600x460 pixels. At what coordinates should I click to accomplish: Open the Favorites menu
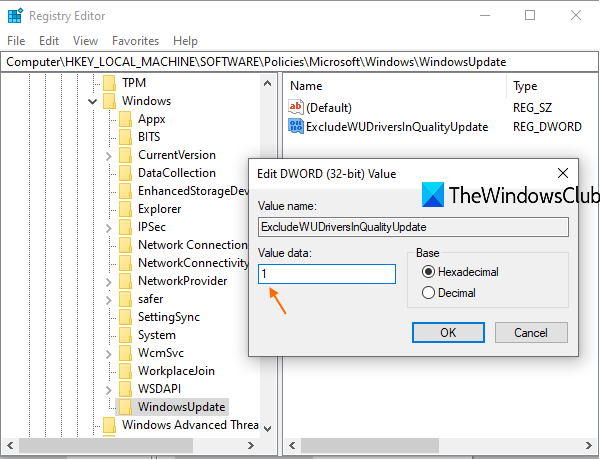tap(135, 41)
